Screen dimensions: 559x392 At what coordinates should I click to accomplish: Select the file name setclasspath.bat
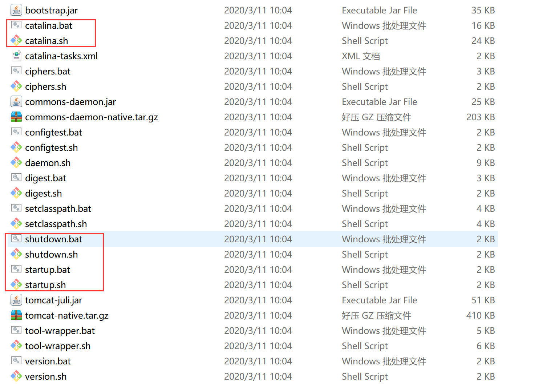click(58, 209)
